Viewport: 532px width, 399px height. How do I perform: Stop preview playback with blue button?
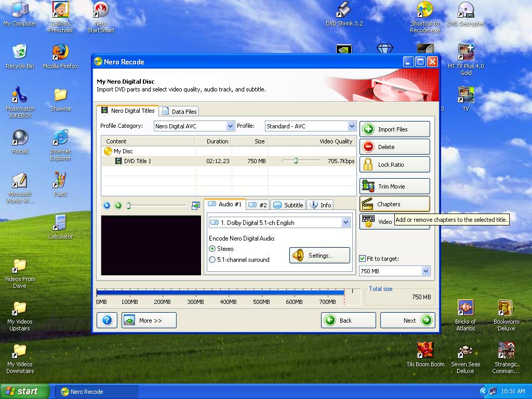107,205
